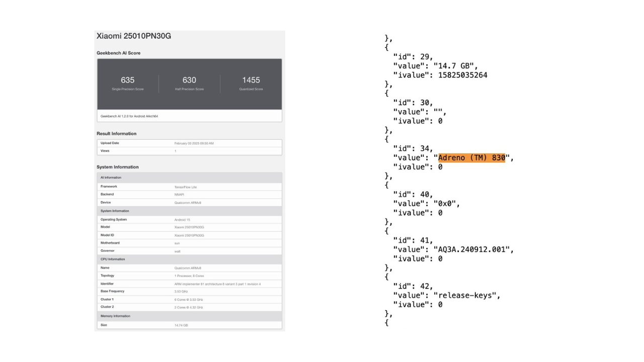Select the CPU Information section header
Viewport: 644px width, 362px height.
tap(113, 259)
